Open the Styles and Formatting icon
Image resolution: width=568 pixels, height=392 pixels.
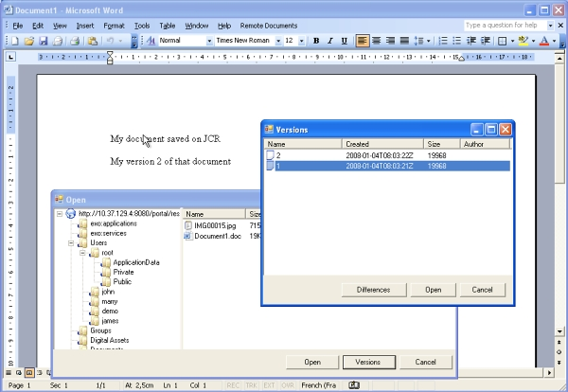151,41
